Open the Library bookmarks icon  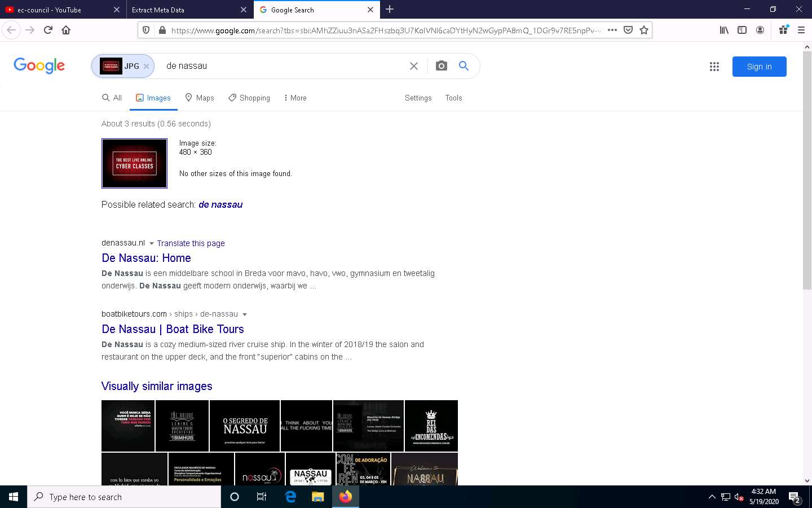(x=724, y=30)
